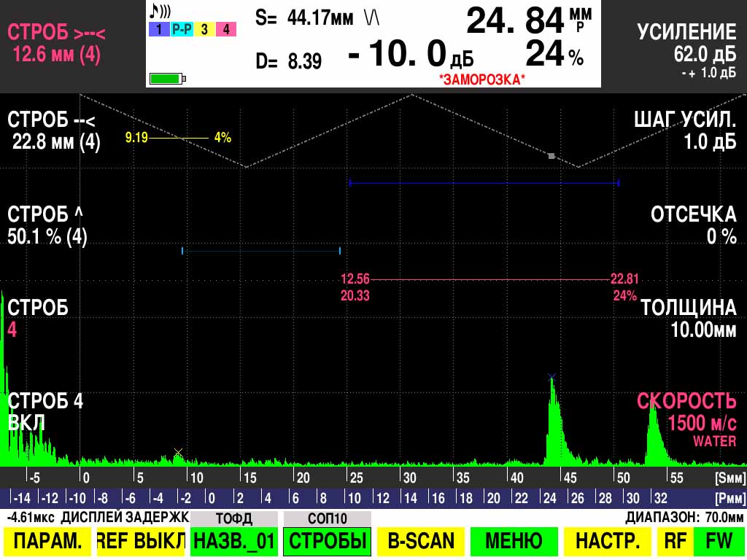Viewport: 747px width, 560px height.
Task: Open the СКОРОСТЬ 1500 м/с WATER velocity selector
Action: pos(686,421)
